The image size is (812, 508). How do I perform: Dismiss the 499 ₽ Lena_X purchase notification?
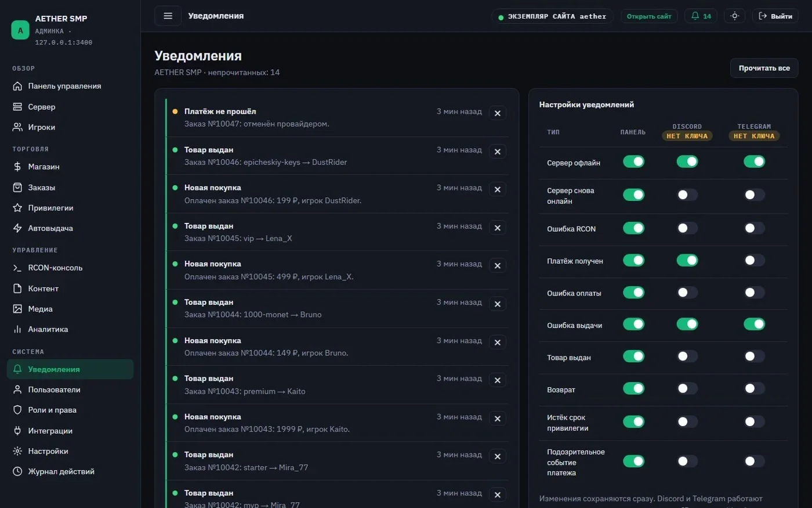[498, 266]
